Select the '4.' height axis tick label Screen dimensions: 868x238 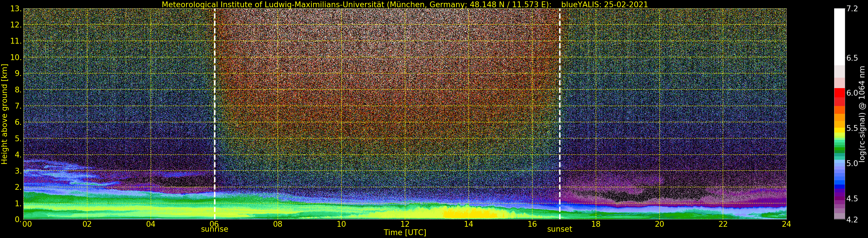click(18, 155)
